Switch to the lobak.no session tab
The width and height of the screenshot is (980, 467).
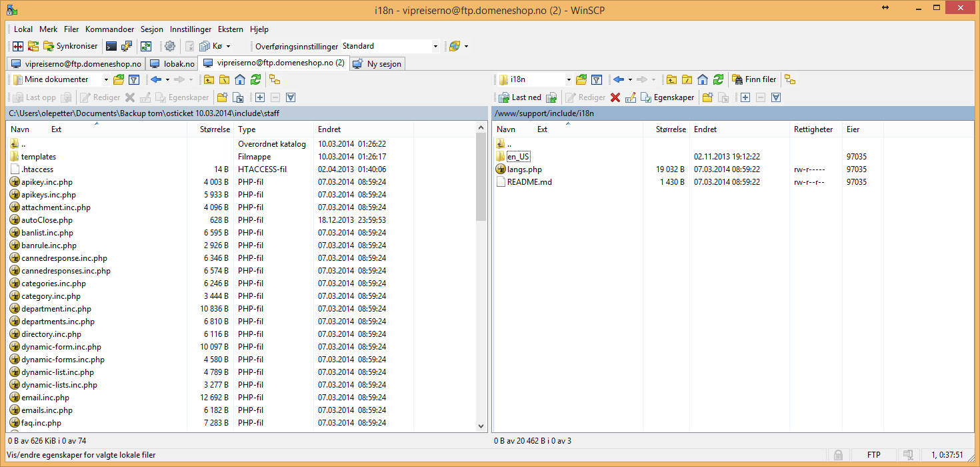(x=172, y=64)
